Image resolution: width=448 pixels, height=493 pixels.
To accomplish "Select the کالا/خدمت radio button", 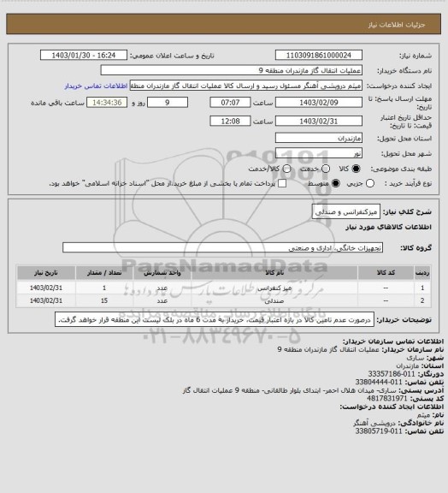I will point(286,169).
